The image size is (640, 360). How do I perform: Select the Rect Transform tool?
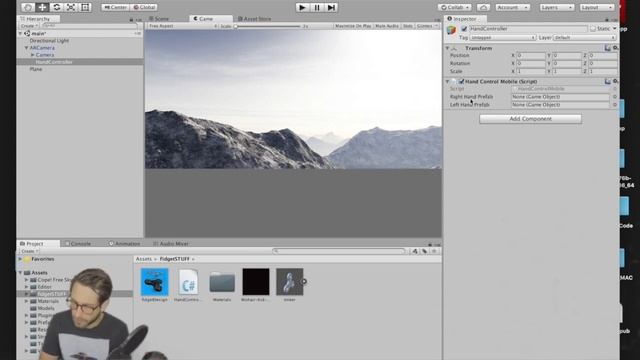(x=85, y=7)
